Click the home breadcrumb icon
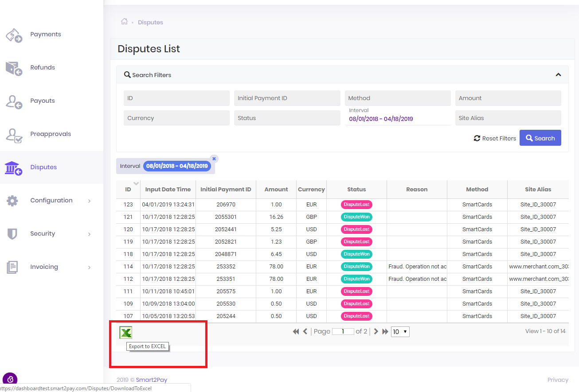Viewport: 579px width, 392px height. click(125, 22)
